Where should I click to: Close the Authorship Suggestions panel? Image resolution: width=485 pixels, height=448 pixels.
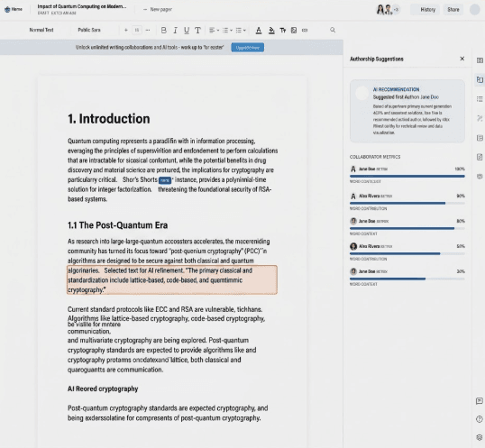point(462,59)
